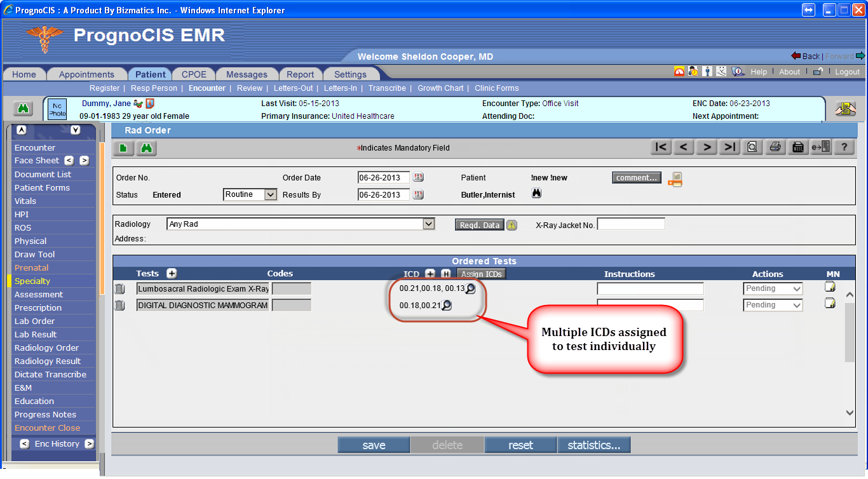Screen dimensions: 868x479
Task: Click the new order document icon
Action: (x=123, y=148)
